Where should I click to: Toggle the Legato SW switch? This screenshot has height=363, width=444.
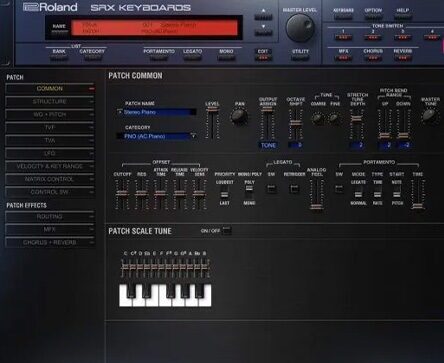click(x=271, y=189)
